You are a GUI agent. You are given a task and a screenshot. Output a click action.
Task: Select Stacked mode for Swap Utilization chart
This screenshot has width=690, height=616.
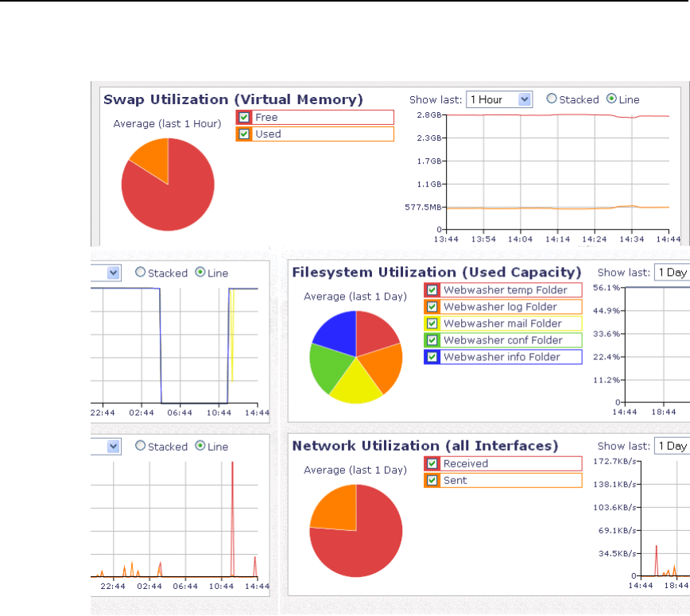click(x=552, y=99)
